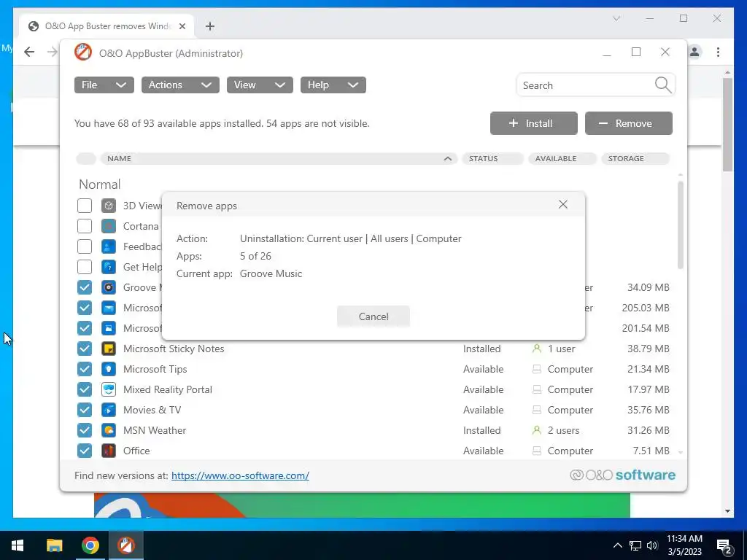Click the search magnifier icon
Screen dimensions: 747x560
[x=662, y=85]
